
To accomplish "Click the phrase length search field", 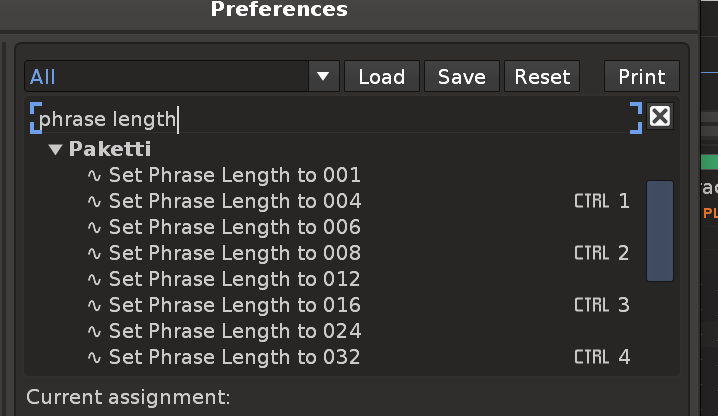I will point(330,119).
